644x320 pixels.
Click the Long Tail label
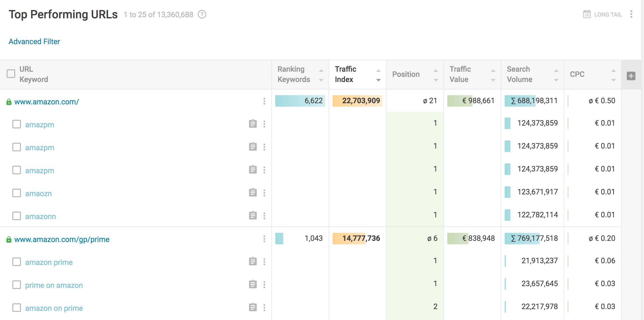608,15
